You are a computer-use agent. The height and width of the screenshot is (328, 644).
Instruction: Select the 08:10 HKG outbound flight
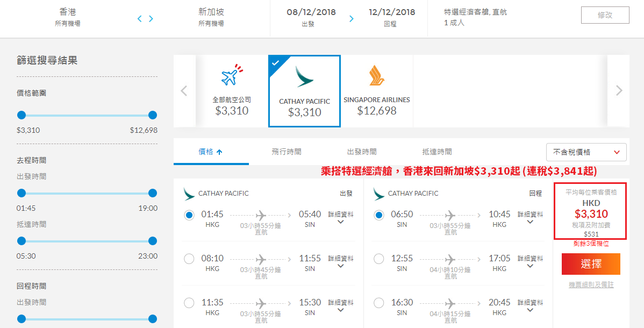(189, 259)
